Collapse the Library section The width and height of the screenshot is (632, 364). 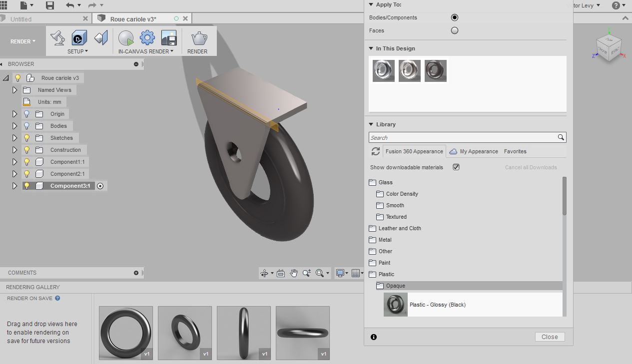point(371,124)
